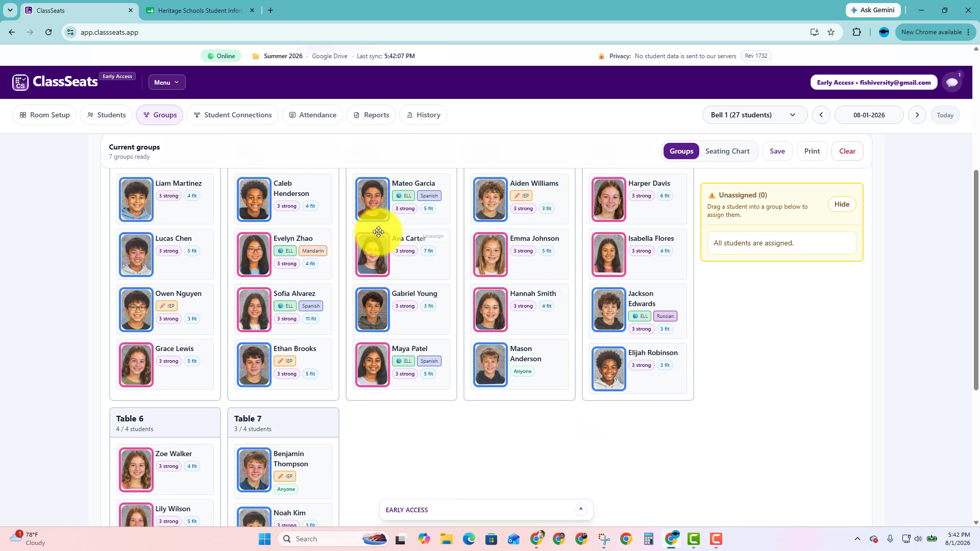The height and width of the screenshot is (551, 980).
Task: Show hidden system tray icons
Action: pyautogui.click(x=857, y=539)
